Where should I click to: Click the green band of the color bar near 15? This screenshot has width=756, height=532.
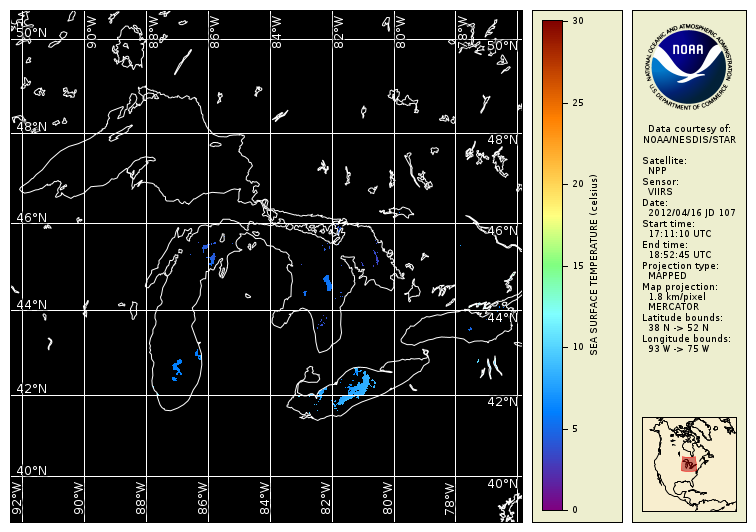[x=553, y=265]
